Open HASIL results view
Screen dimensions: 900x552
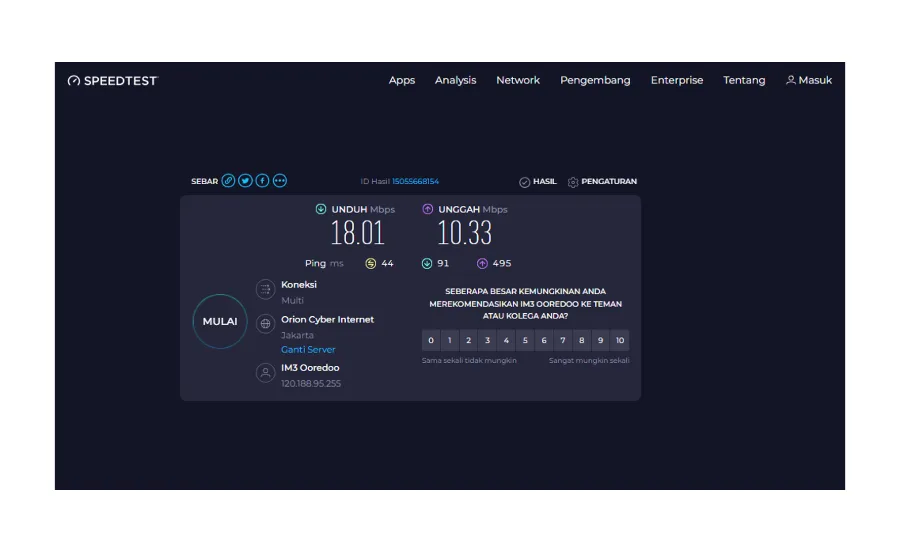[x=538, y=181]
